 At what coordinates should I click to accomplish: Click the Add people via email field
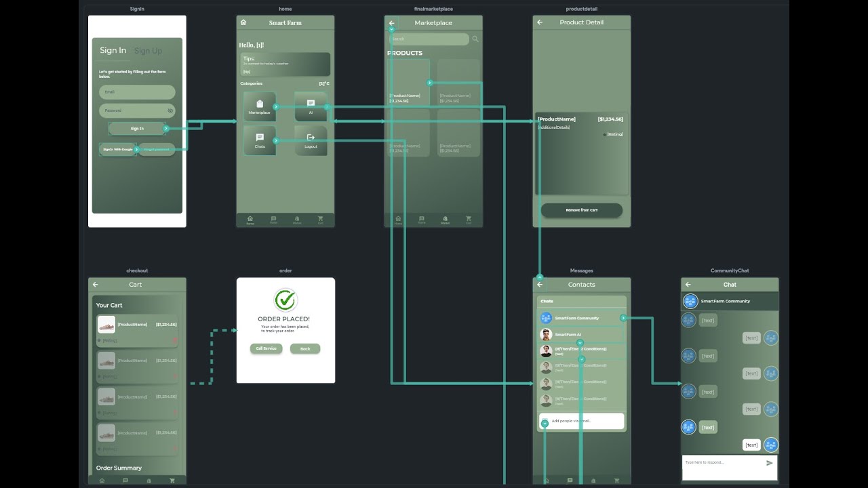pos(582,421)
